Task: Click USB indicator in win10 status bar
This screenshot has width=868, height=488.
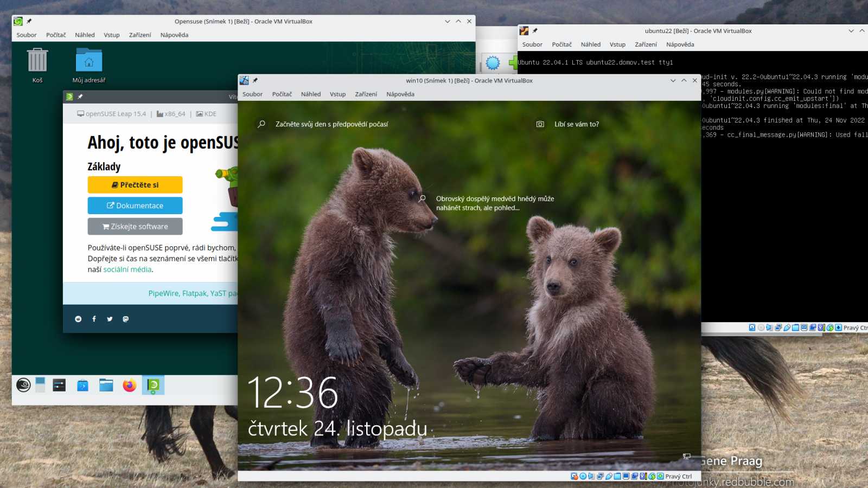Action: tap(609, 476)
